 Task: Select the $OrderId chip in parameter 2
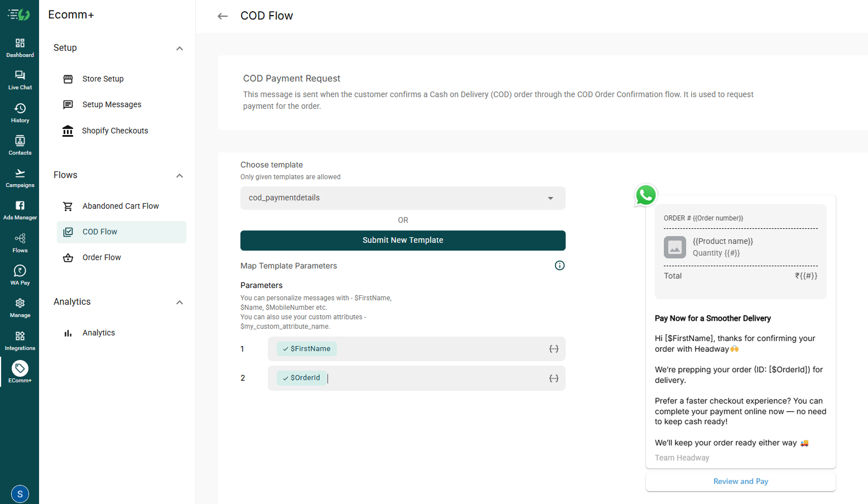[301, 378]
